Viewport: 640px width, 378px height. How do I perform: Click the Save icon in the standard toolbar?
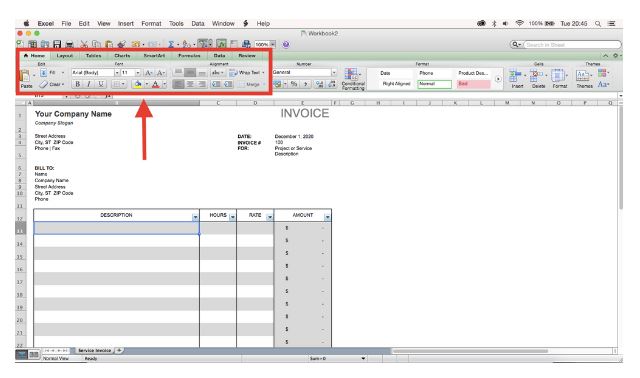tap(57, 44)
